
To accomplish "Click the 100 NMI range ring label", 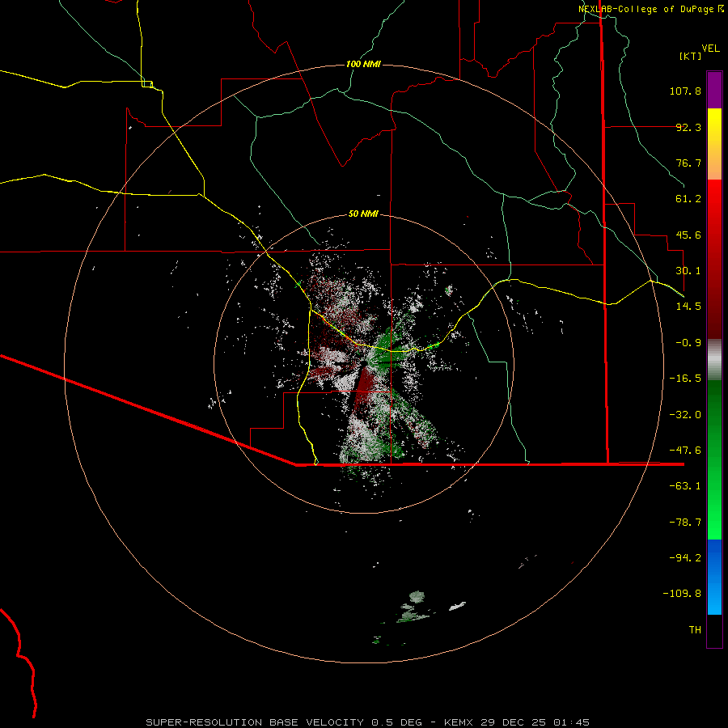I will tap(363, 64).
